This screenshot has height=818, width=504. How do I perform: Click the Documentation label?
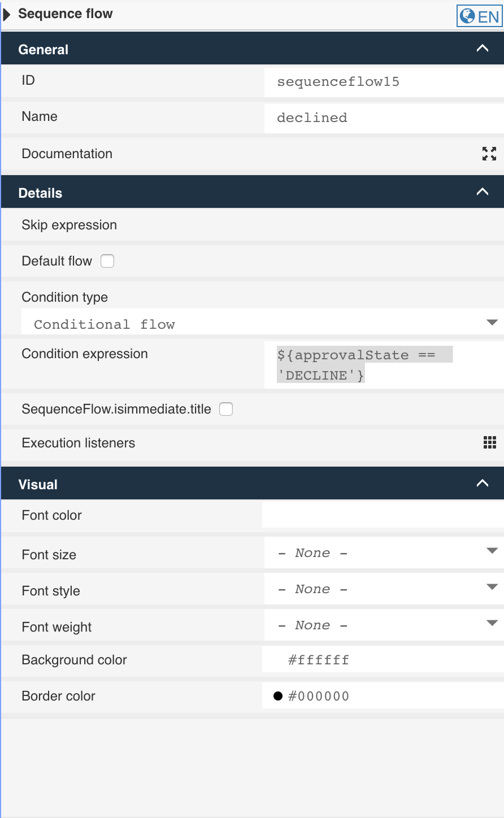[67, 153]
